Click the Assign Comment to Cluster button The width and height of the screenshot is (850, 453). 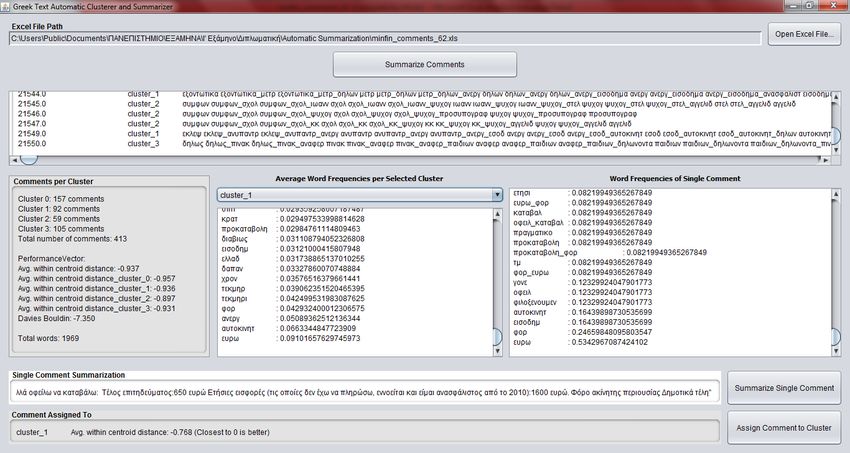[x=784, y=427]
